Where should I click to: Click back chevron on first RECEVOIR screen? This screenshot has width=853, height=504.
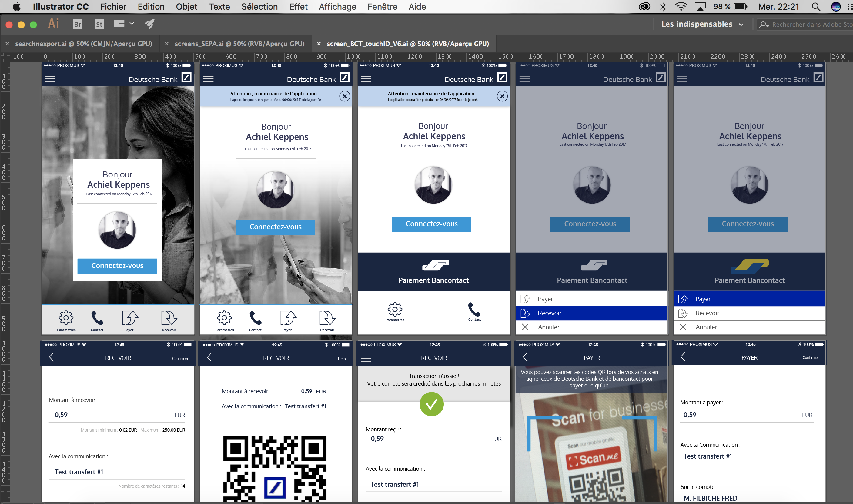pos(51,357)
